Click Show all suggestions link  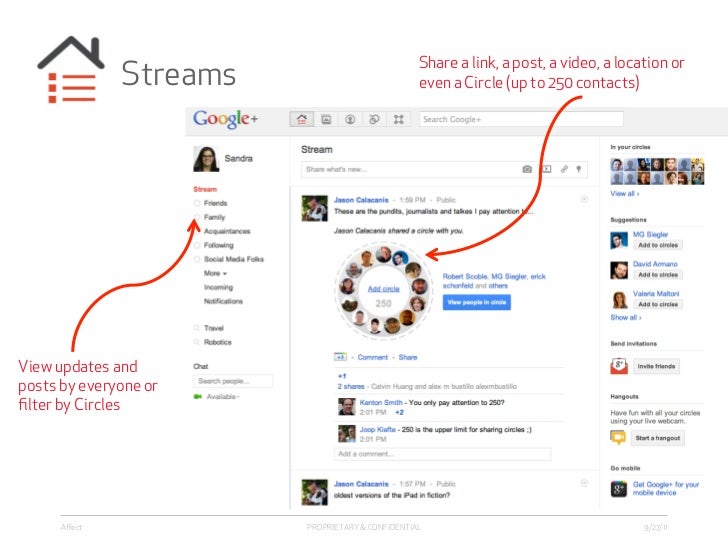click(626, 318)
